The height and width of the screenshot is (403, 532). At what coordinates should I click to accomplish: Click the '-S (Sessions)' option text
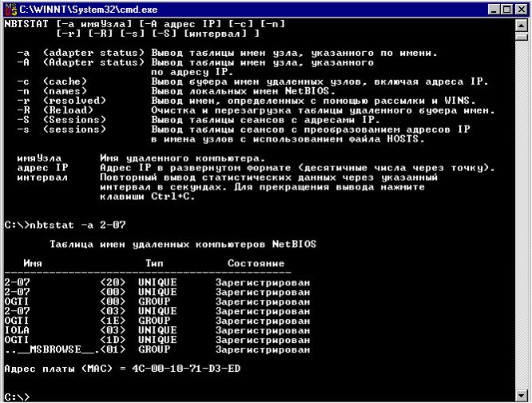click(x=62, y=120)
